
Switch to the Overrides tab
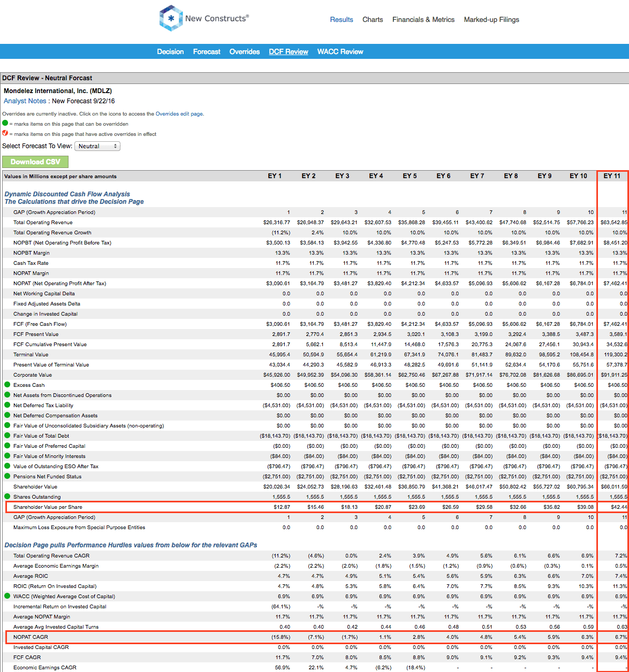coord(245,52)
